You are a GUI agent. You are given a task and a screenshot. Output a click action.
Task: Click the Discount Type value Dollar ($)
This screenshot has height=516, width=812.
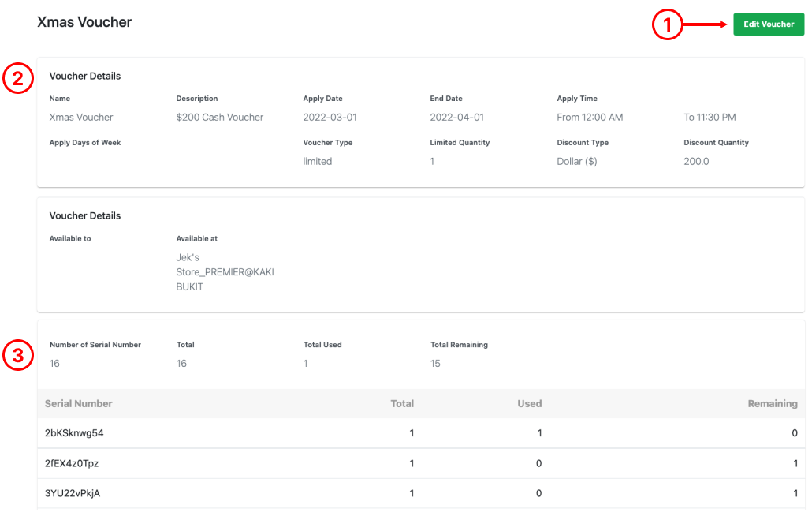(577, 161)
